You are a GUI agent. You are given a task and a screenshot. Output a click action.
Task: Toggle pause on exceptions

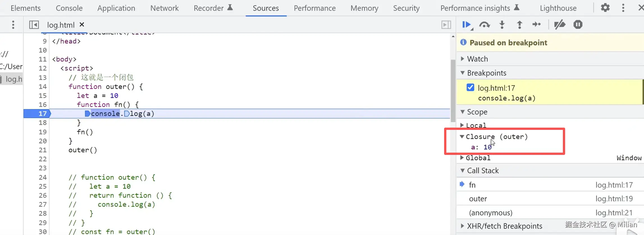point(578,25)
